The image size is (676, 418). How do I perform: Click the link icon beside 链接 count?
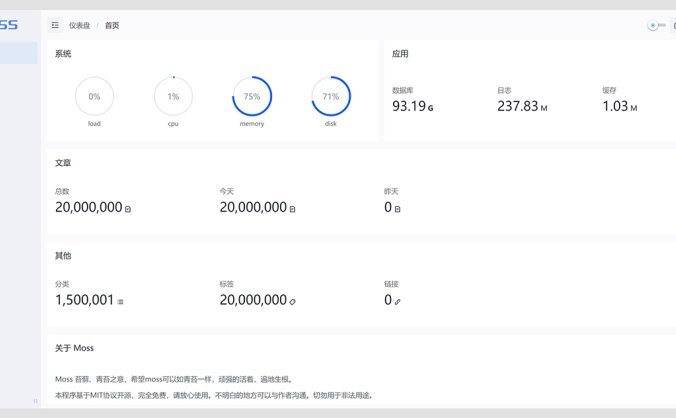pyautogui.click(x=397, y=302)
